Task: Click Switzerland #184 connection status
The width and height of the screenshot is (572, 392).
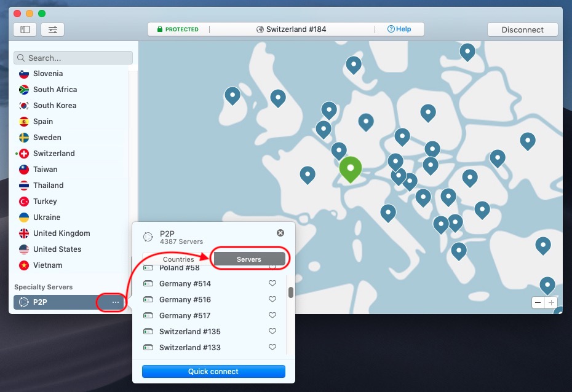Action: pyautogui.click(x=291, y=29)
